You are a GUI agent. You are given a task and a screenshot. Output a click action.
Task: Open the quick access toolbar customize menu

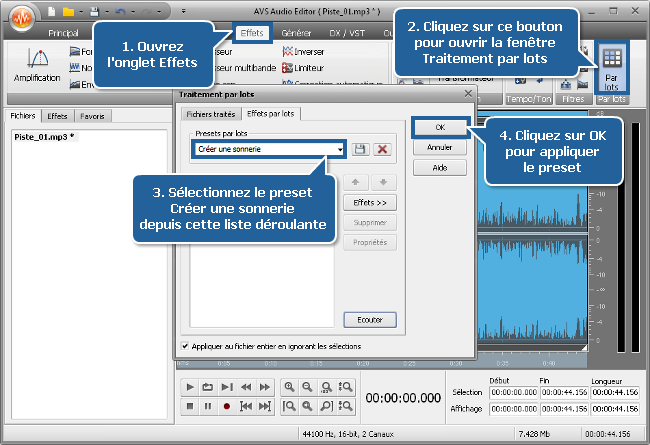click(183, 12)
